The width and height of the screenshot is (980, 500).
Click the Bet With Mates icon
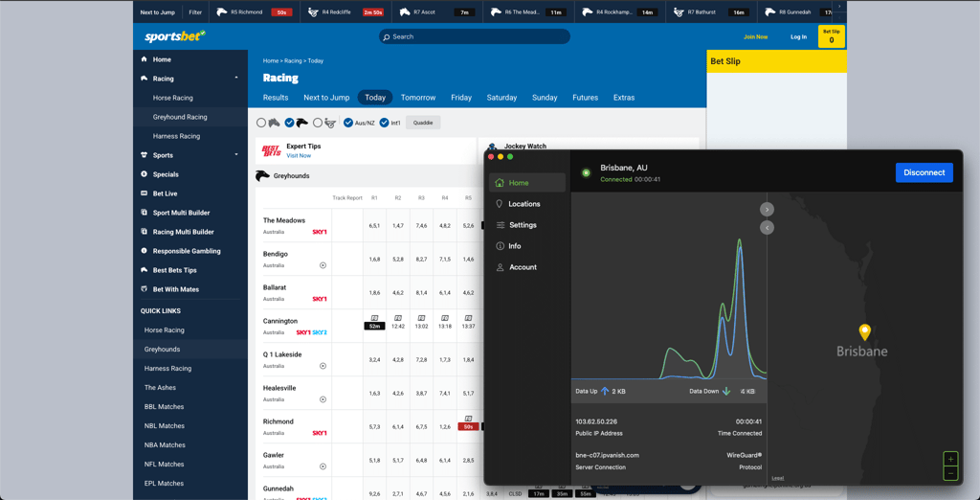tap(145, 289)
